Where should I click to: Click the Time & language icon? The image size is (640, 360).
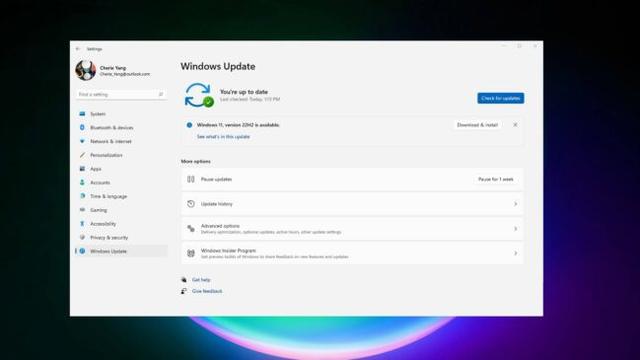(82, 196)
